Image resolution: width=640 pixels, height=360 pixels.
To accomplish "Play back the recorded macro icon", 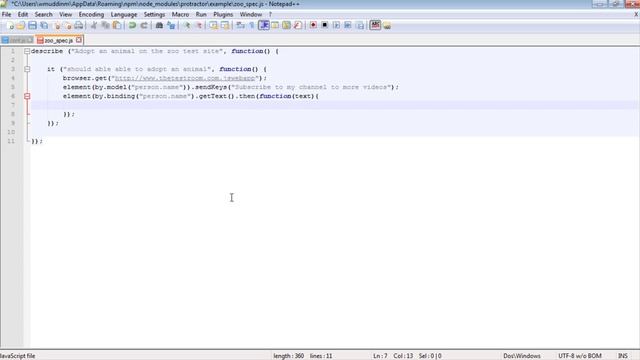I will click(x=336, y=26).
